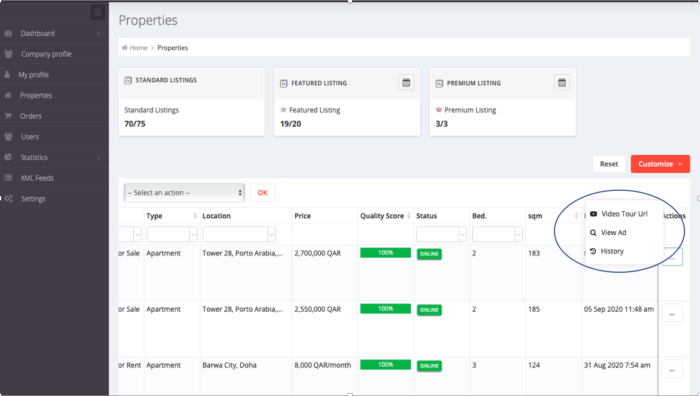This screenshot has width=700, height=396.
Task: Click the first row's green quality score bar
Action: (x=385, y=253)
